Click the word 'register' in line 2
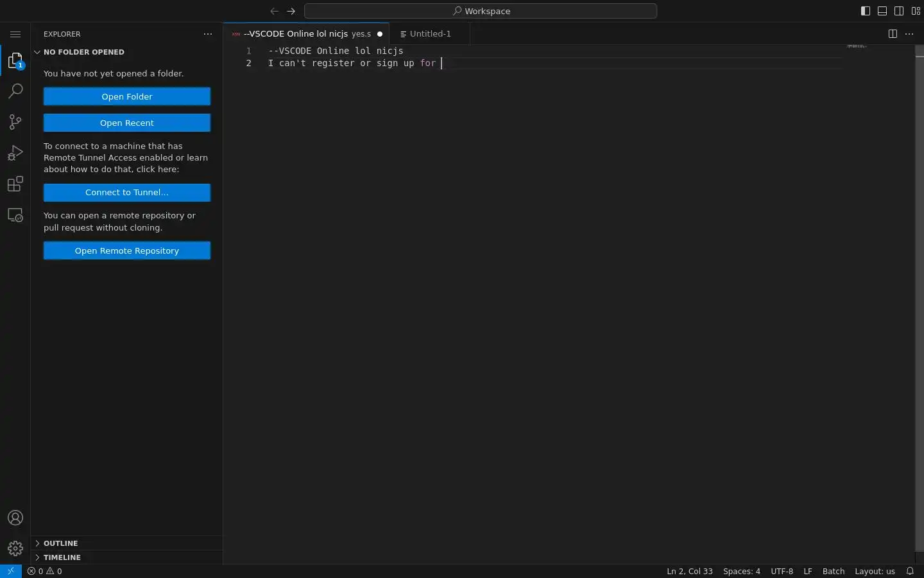The height and width of the screenshot is (578, 924). point(333,63)
